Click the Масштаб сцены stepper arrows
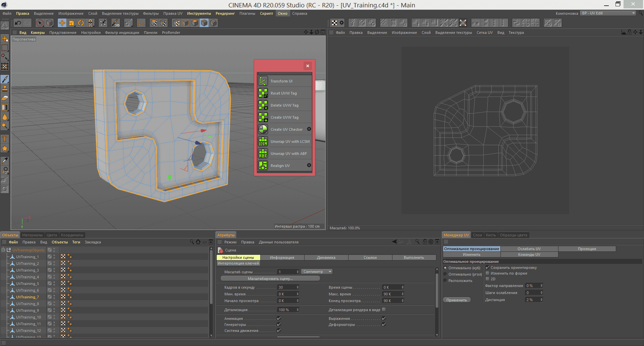The width and height of the screenshot is (644, 346). (x=298, y=272)
